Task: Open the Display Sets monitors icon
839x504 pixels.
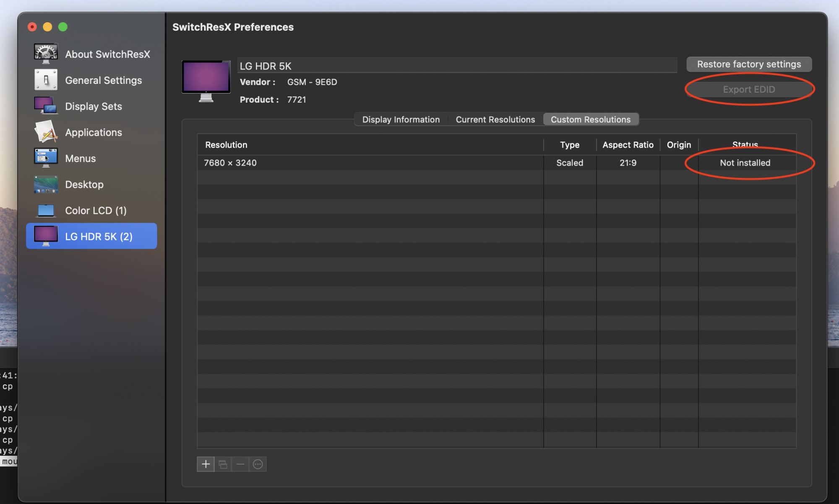Action: point(46,106)
